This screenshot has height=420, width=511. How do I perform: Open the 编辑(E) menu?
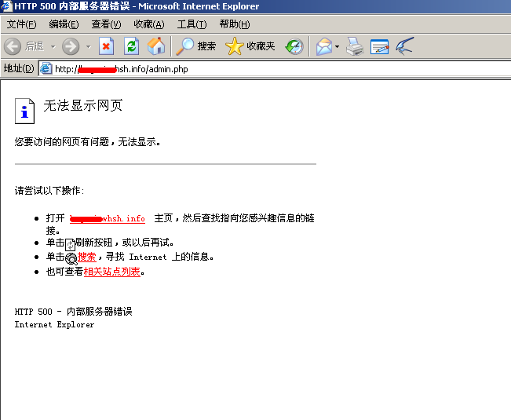[64, 24]
